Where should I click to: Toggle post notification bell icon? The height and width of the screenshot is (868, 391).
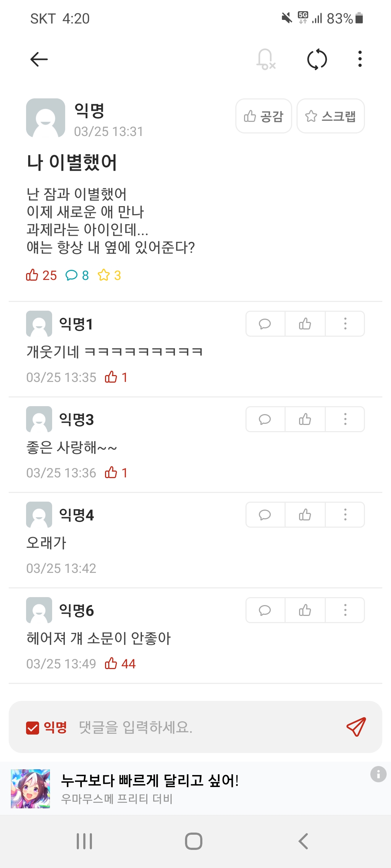click(266, 59)
